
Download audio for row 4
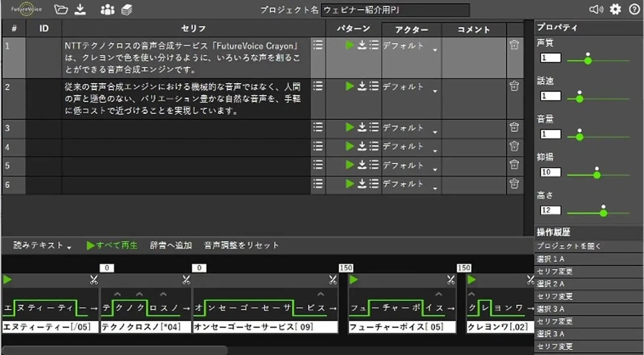click(362, 146)
